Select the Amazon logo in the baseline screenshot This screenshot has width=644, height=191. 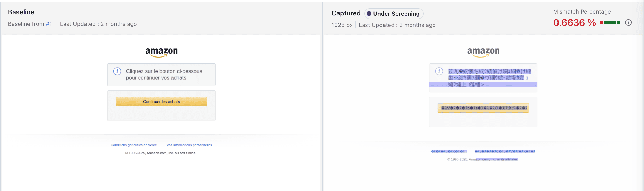coord(161,52)
